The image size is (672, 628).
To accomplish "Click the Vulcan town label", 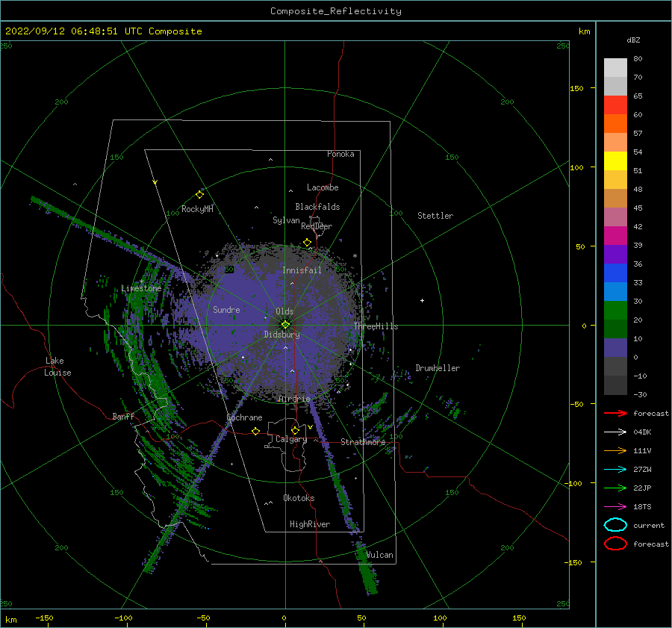I will 380,555.
